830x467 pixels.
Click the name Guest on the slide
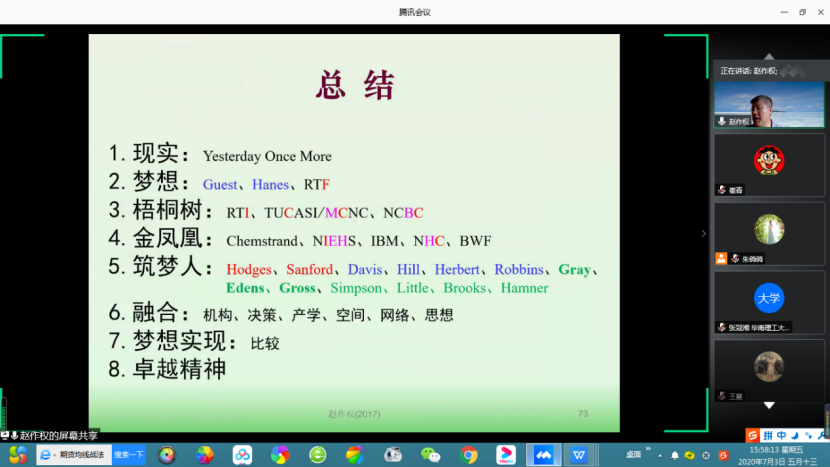click(x=220, y=184)
